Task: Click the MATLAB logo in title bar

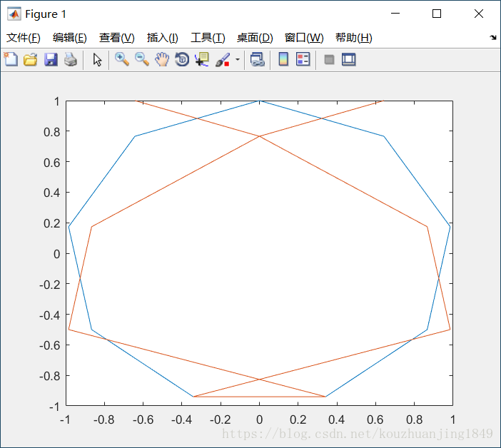Action: [x=14, y=14]
